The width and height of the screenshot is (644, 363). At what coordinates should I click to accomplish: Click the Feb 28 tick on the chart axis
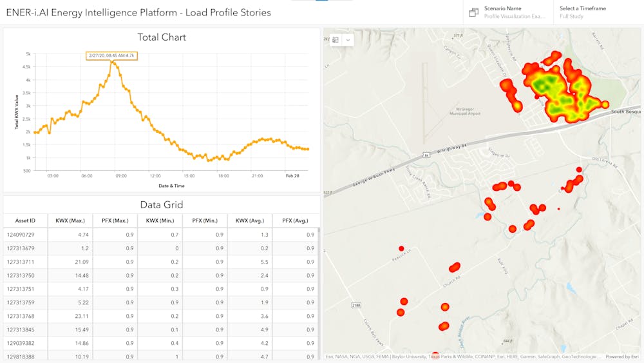[292, 176]
